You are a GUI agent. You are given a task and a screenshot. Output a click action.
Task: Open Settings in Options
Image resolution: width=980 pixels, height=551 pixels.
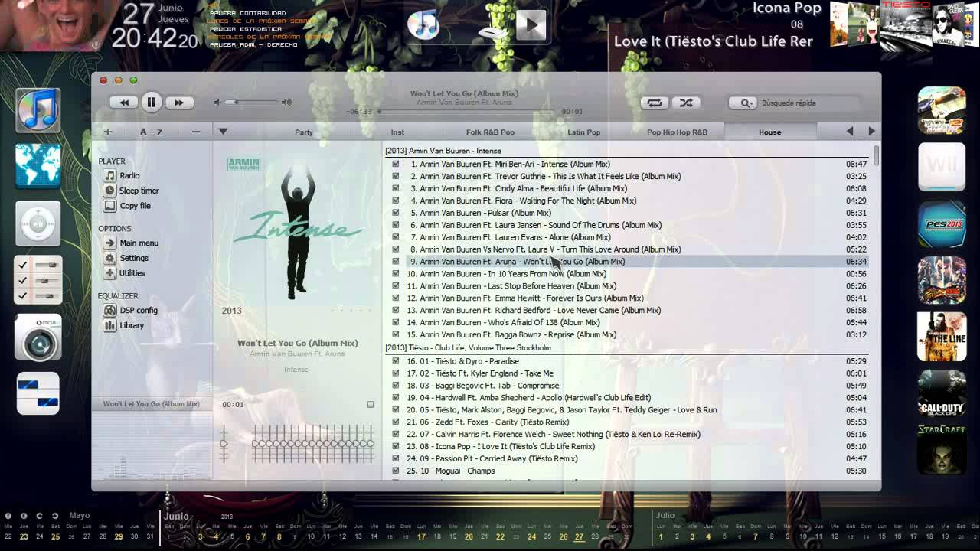(x=126, y=258)
